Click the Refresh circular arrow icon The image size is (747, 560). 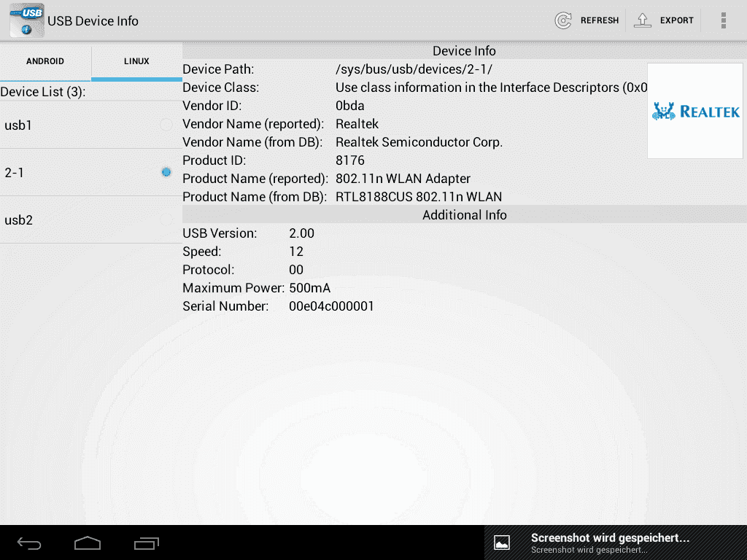(562, 20)
